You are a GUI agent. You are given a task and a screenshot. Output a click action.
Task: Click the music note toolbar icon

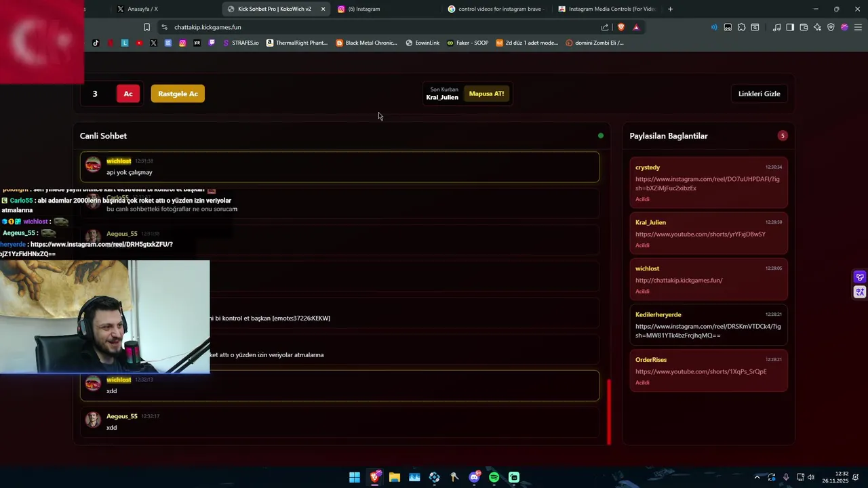click(x=776, y=27)
